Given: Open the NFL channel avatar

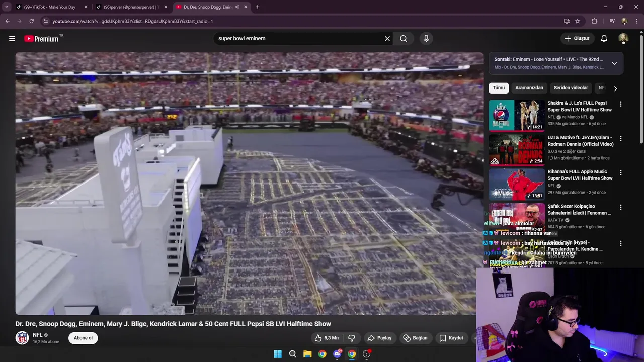Looking at the screenshot, I should click(x=22, y=338).
